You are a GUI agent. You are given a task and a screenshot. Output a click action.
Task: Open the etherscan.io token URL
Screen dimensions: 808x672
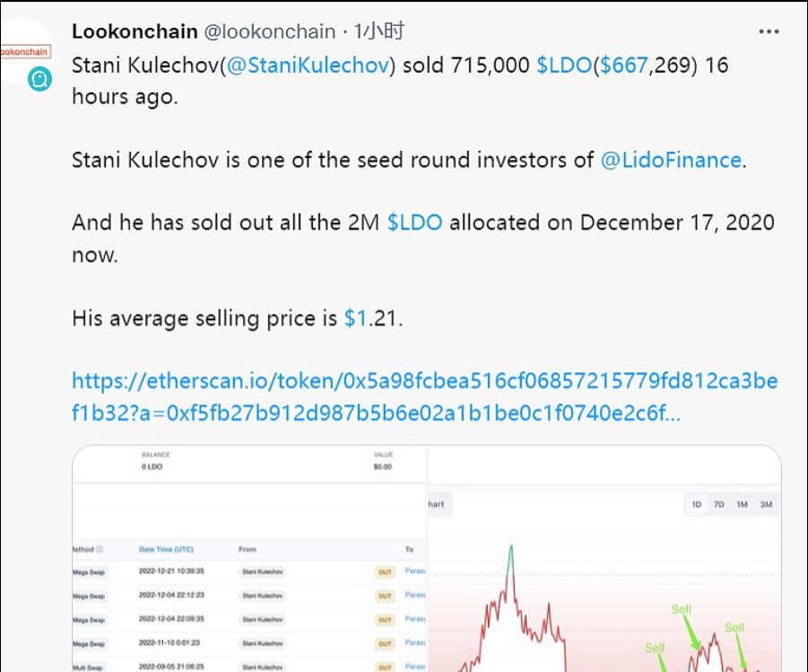(x=424, y=396)
